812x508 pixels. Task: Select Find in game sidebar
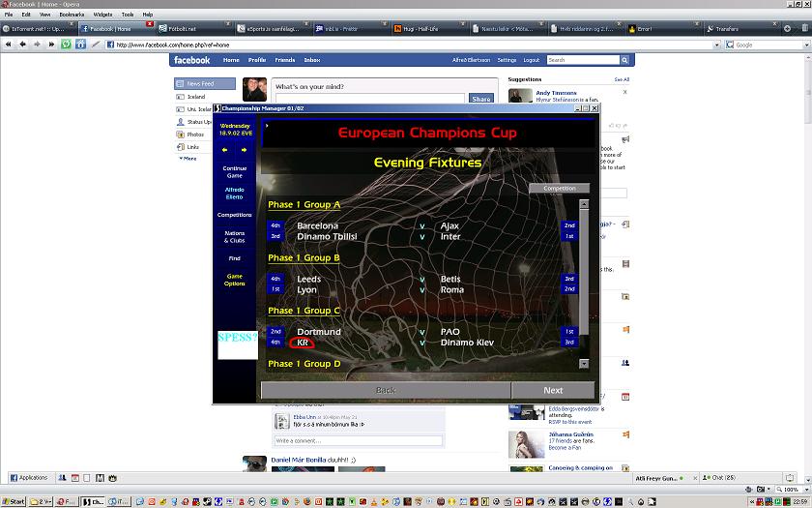(235, 258)
